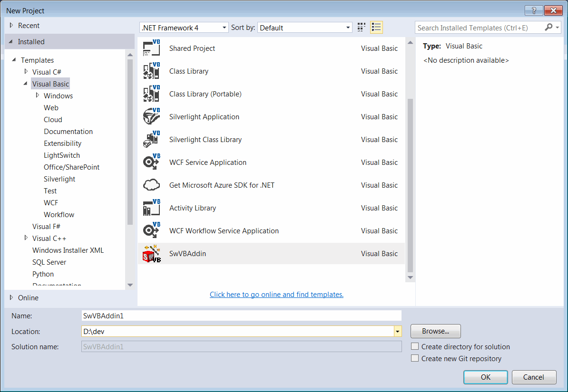Open the online templates link
568x392 pixels.
(x=276, y=294)
